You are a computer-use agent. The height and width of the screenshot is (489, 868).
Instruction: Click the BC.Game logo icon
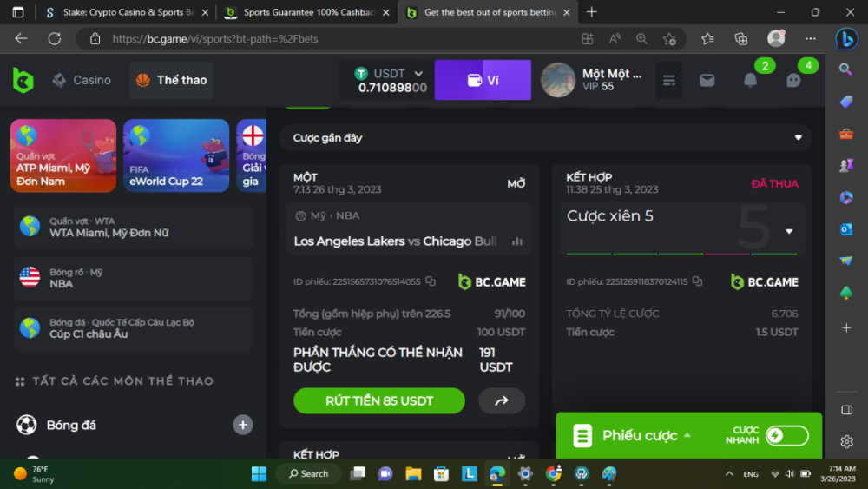(x=23, y=81)
